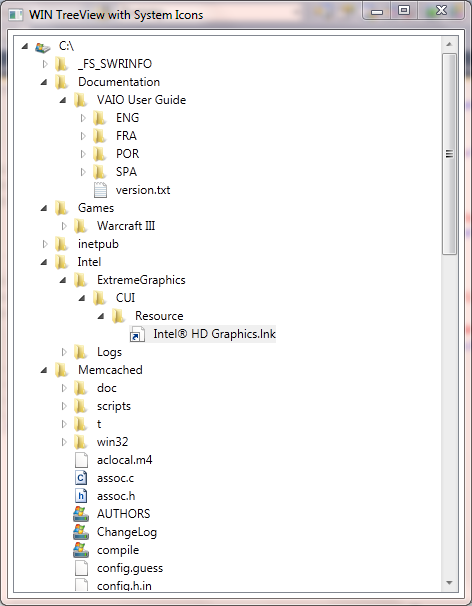
Task: Click the assoc.h header file icon
Action: 81,496
